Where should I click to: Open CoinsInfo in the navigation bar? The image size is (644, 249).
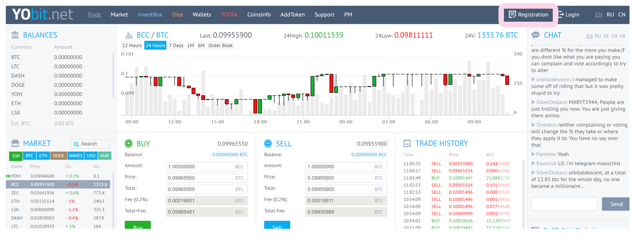pyautogui.click(x=259, y=14)
